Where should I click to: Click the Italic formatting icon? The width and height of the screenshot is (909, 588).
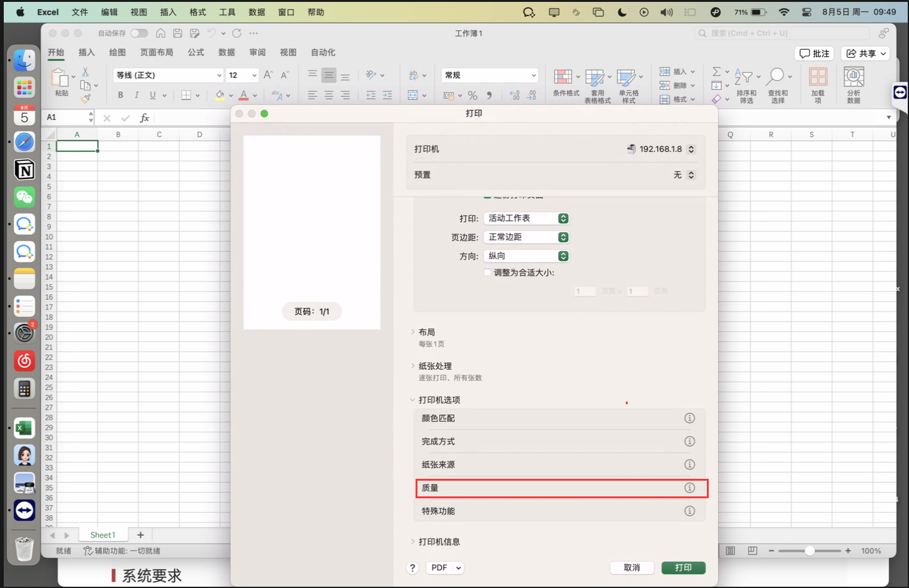(x=136, y=95)
